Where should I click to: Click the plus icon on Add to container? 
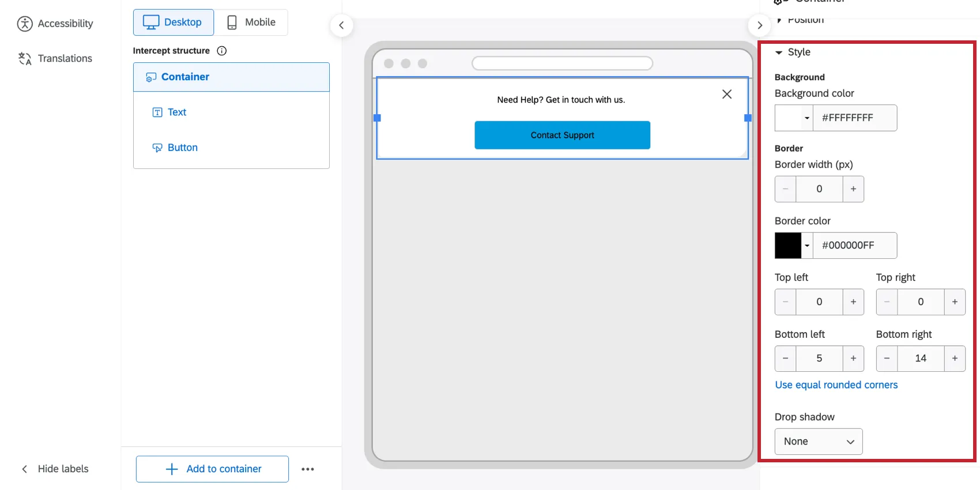(x=172, y=469)
